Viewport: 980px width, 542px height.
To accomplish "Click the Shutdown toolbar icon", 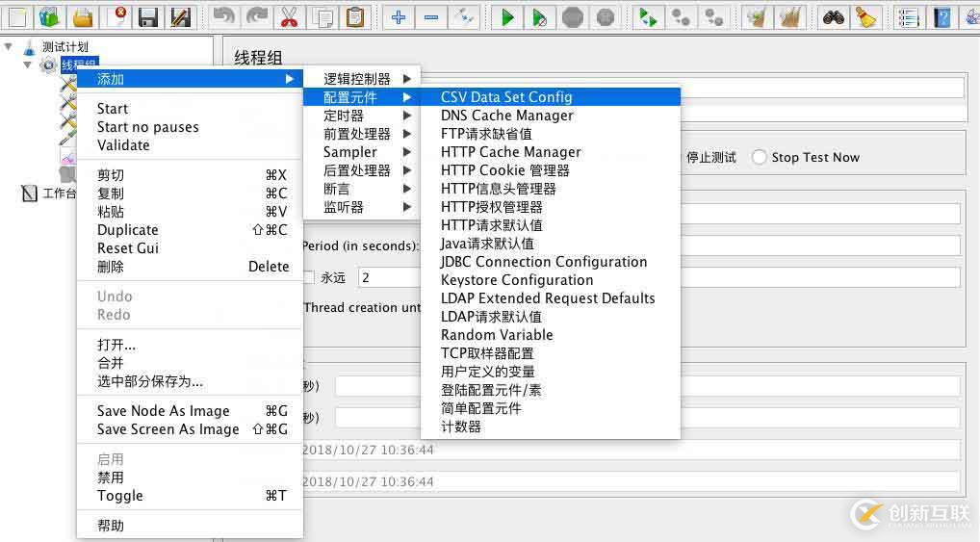I will pos(605,17).
